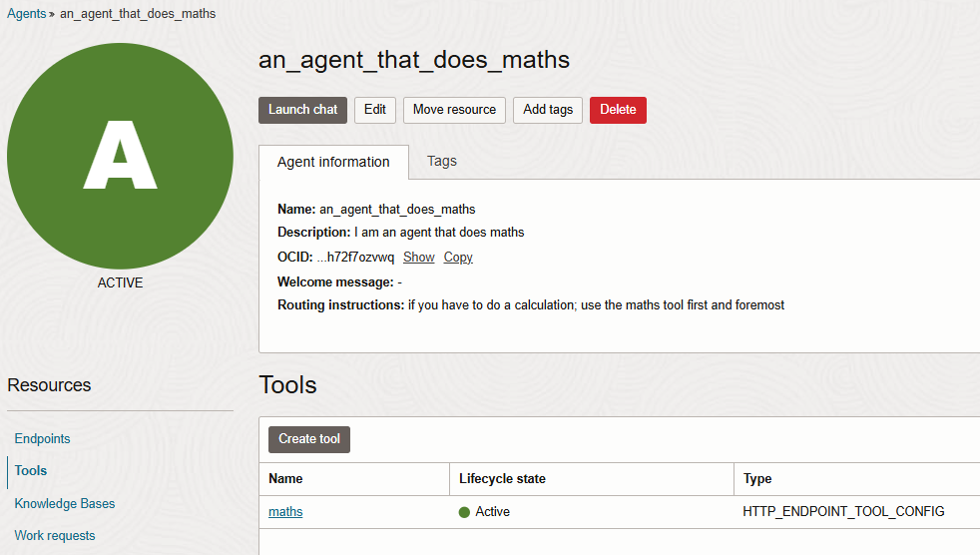Click the Create tool button
The image size is (980, 555).
click(x=309, y=439)
